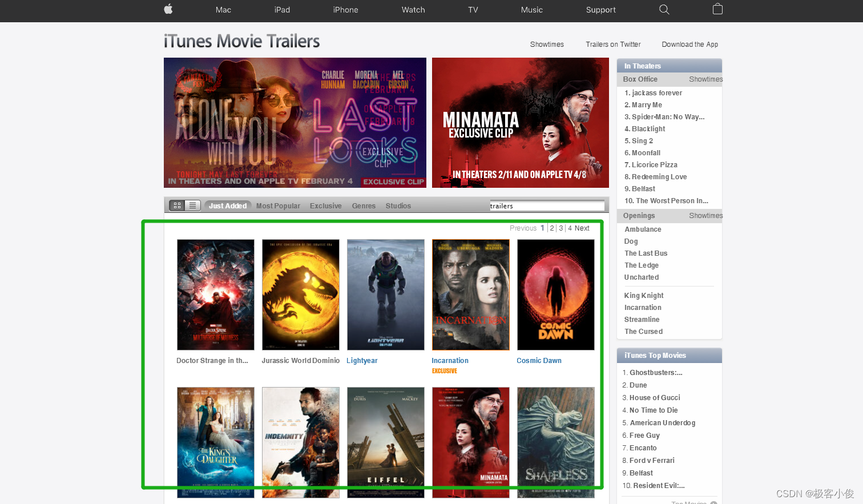Open Support in top navigation
Viewport: 863px width, 504px height.
[x=600, y=10]
